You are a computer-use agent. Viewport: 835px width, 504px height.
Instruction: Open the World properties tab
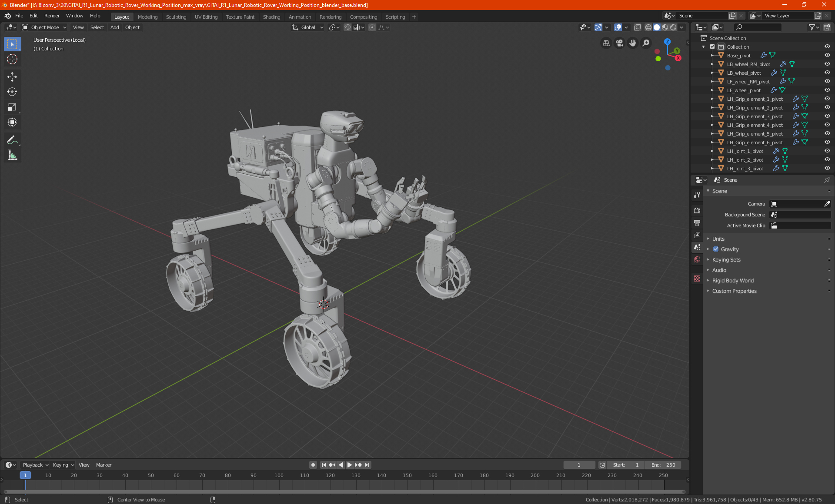(697, 259)
